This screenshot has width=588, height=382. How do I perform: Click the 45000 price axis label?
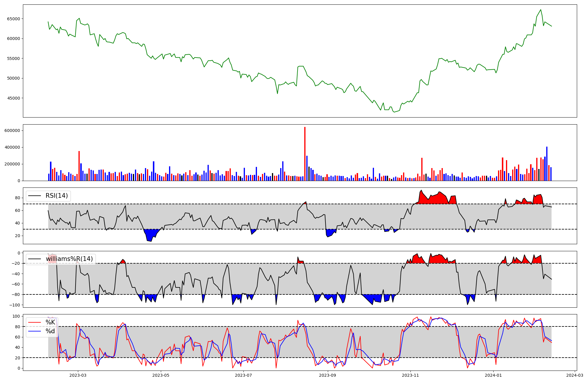pyautogui.click(x=14, y=98)
